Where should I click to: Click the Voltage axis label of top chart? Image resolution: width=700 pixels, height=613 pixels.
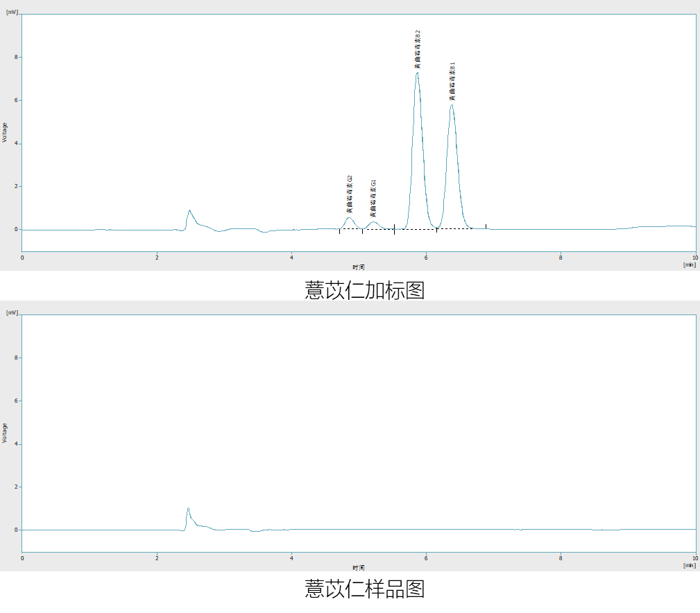pyautogui.click(x=5, y=132)
